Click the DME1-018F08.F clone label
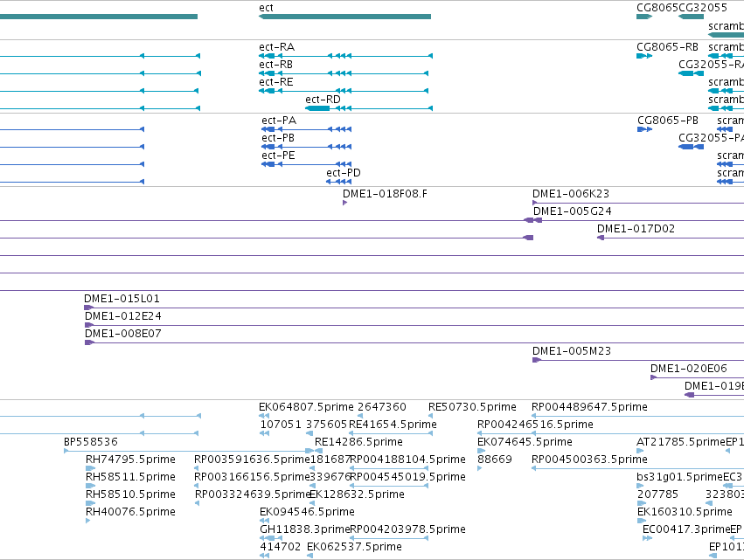This screenshot has width=744, height=560. pyautogui.click(x=385, y=194)
